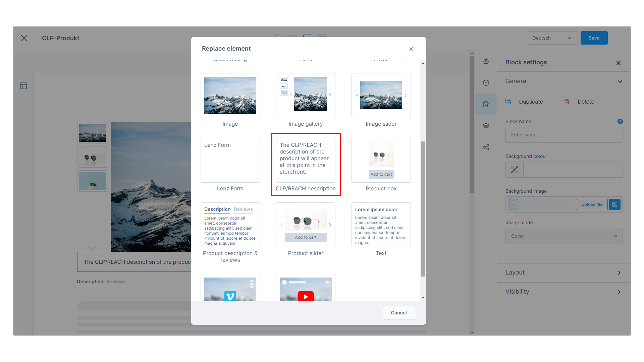
Task: Click the Background image placeholder icon
Action: 513,204
